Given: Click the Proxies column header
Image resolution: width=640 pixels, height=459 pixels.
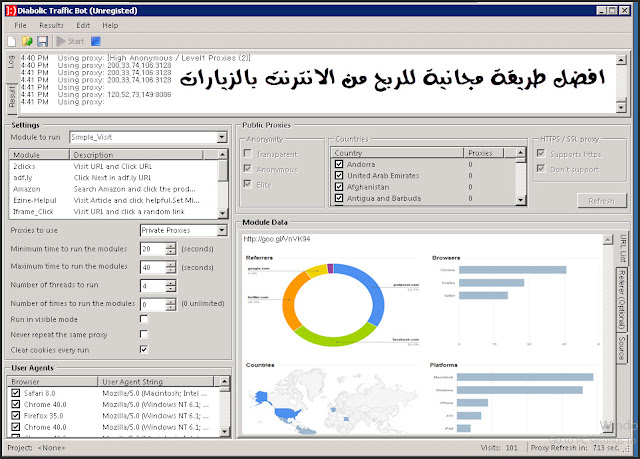Looking at the screenshot, I should coord(484,153).
